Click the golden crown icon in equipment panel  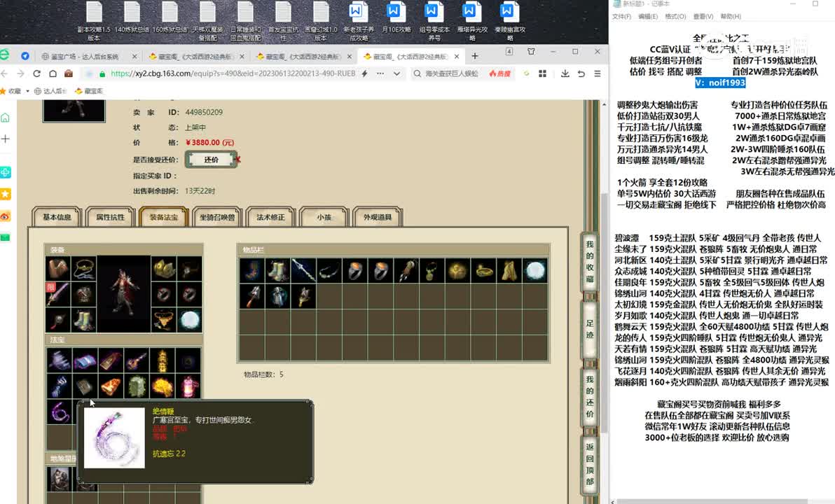[x=163, y=269]
